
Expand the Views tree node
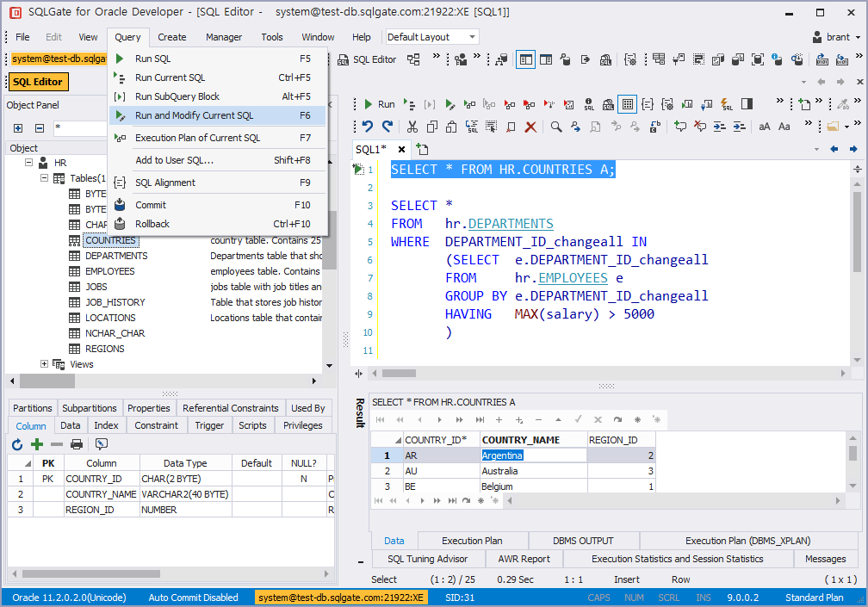pos(45,364)
